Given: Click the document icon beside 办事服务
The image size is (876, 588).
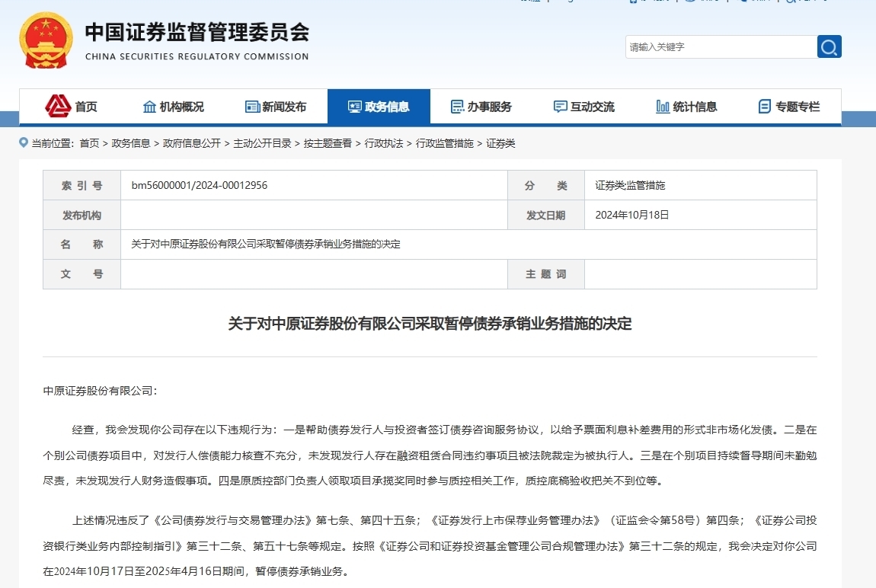Looking at the screenshot, I should 457,107.
